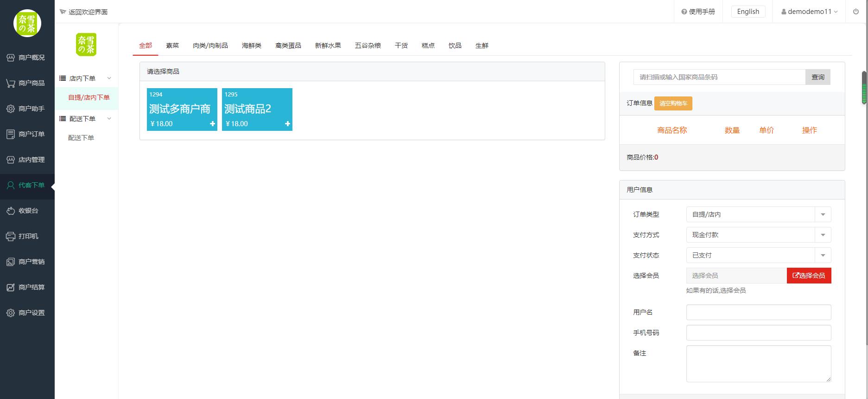The height and width of the screenshot is (399, 868).
Task: Click the 清空购物车 button
Action: pos(673,103)
